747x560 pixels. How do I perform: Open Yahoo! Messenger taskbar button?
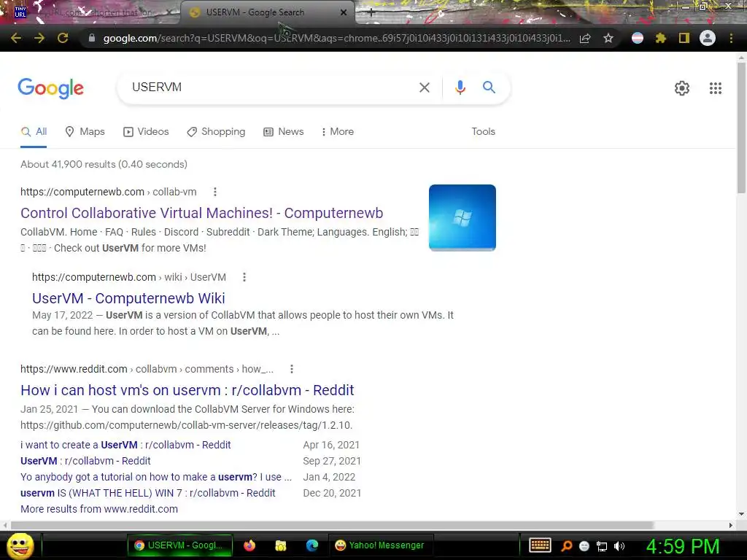[380, 545]
